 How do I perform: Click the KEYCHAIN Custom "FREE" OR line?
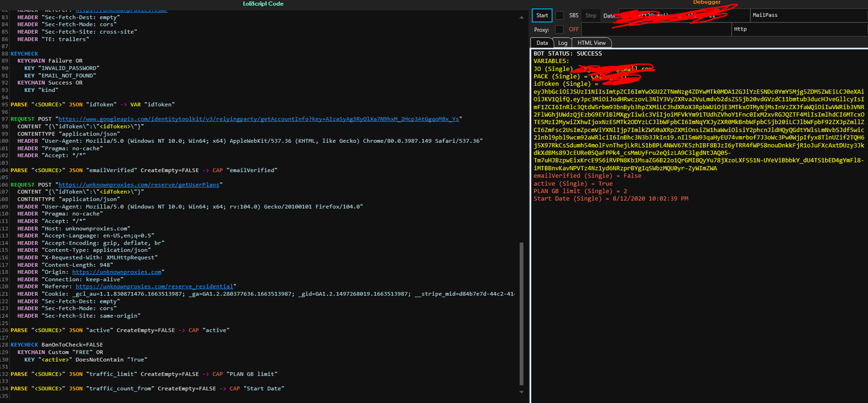[x=60, y=352]
